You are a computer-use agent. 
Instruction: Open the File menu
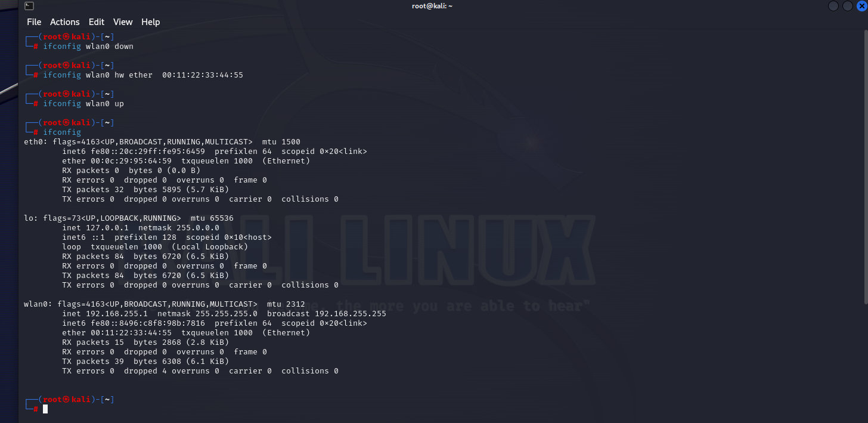[x=34, y=22]
